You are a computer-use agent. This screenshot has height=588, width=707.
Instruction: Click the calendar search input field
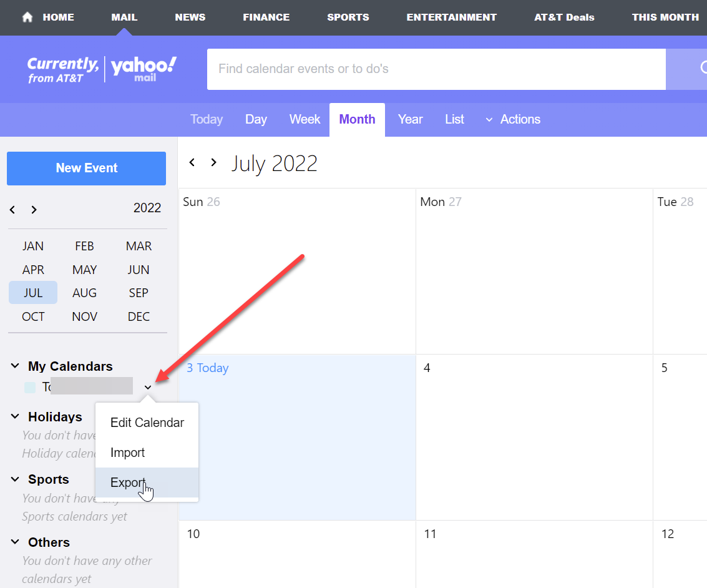pos(436,69)
